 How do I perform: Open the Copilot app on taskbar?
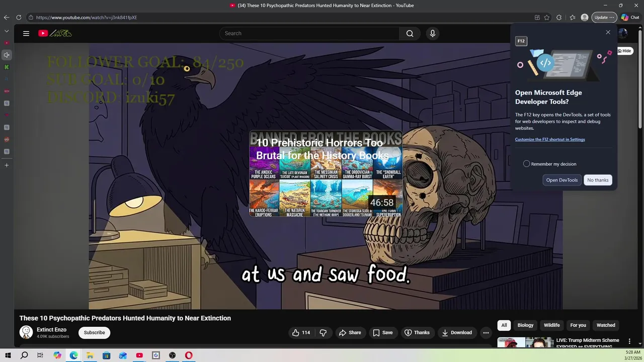(x=57, y=355)
